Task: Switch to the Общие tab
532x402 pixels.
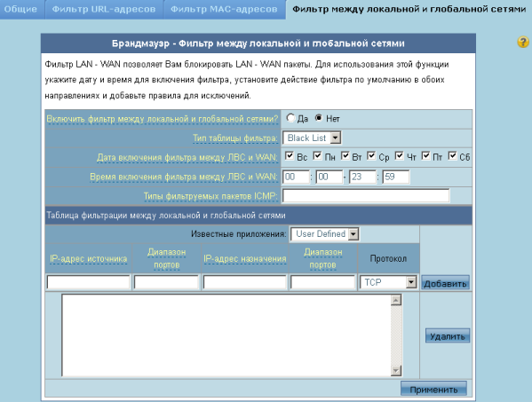Action: (21, 9)
